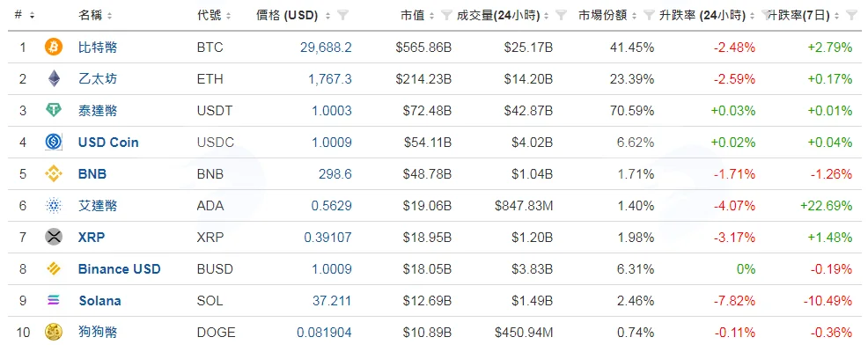
Task: Open the 比特幣 coin page link
Action: (x=98, y=48)
